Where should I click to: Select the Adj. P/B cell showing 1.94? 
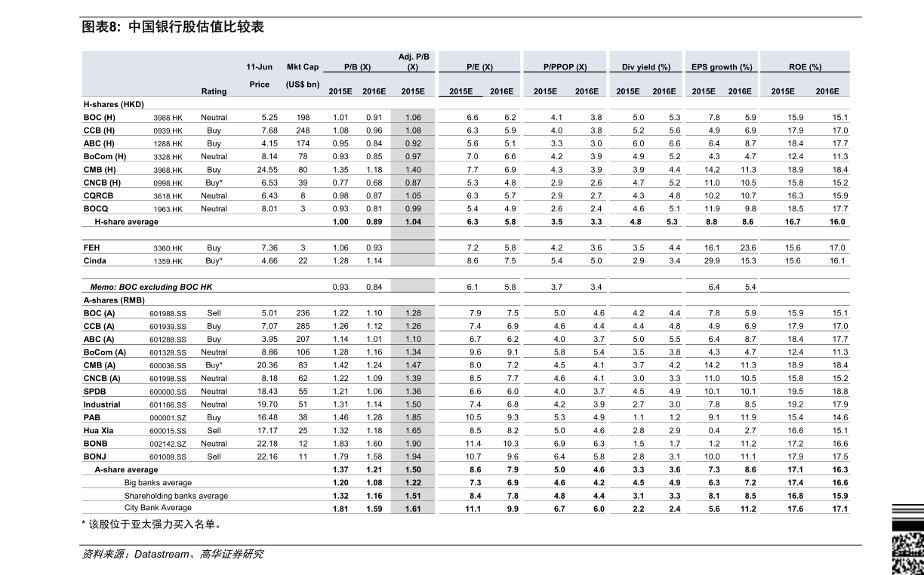tap(413, 457)
